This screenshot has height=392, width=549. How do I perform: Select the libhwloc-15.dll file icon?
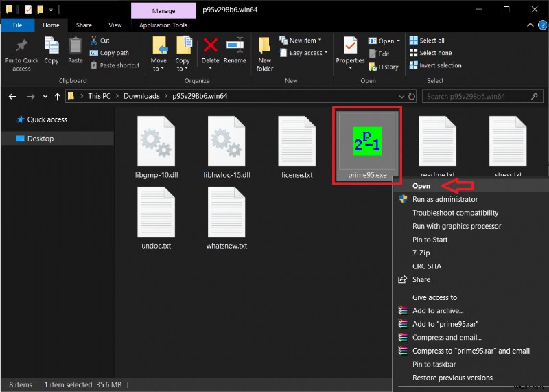[x=226, y=141]
